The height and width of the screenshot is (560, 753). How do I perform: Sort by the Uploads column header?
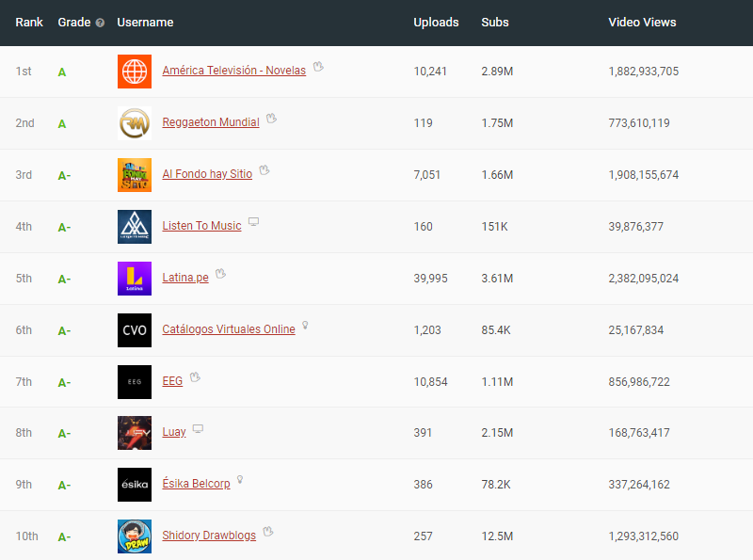tap(436, 23)
